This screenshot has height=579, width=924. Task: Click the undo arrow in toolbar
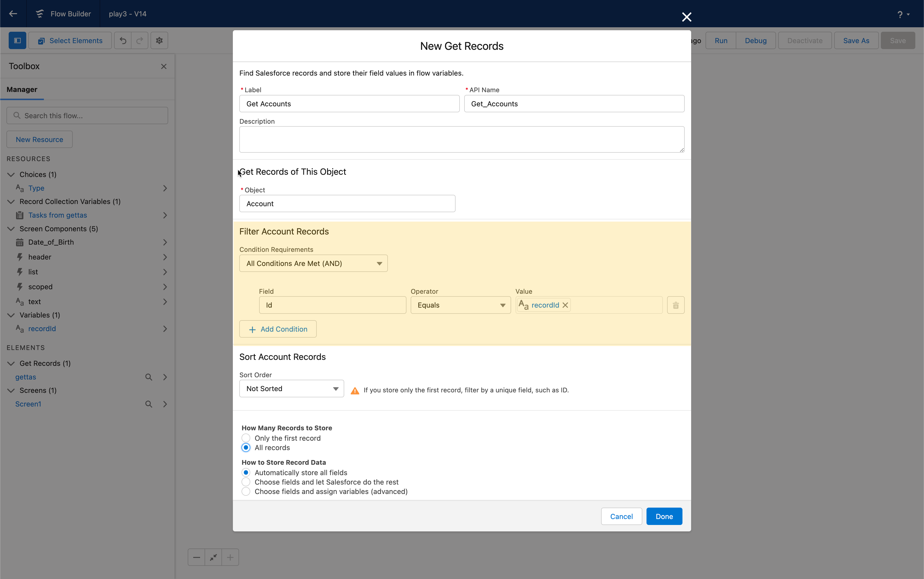[123, 41]
